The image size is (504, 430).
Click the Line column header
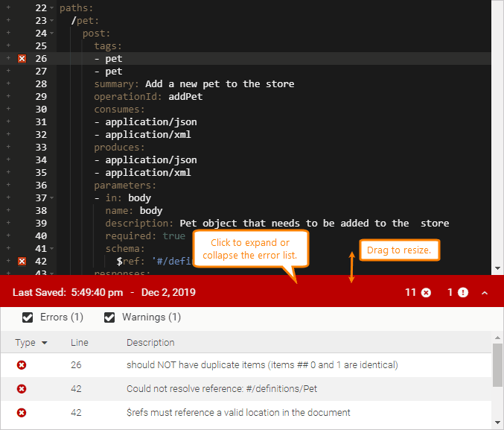pos(80,343)
